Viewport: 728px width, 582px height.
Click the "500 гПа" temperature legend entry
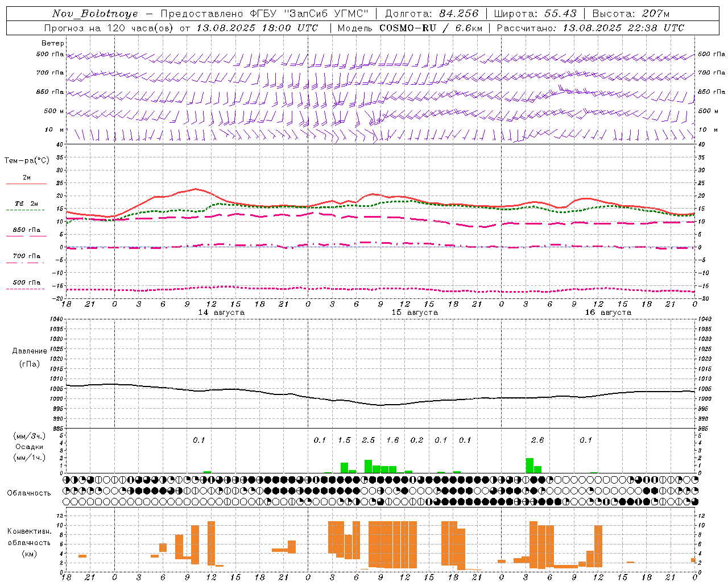pyautogui.click(x=27, y=282)
